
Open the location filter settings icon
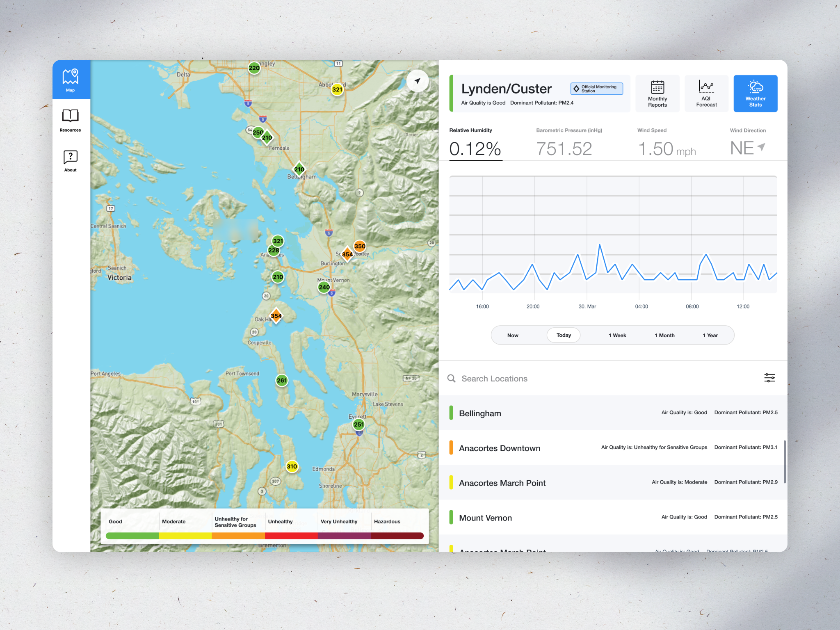point(769,378)
